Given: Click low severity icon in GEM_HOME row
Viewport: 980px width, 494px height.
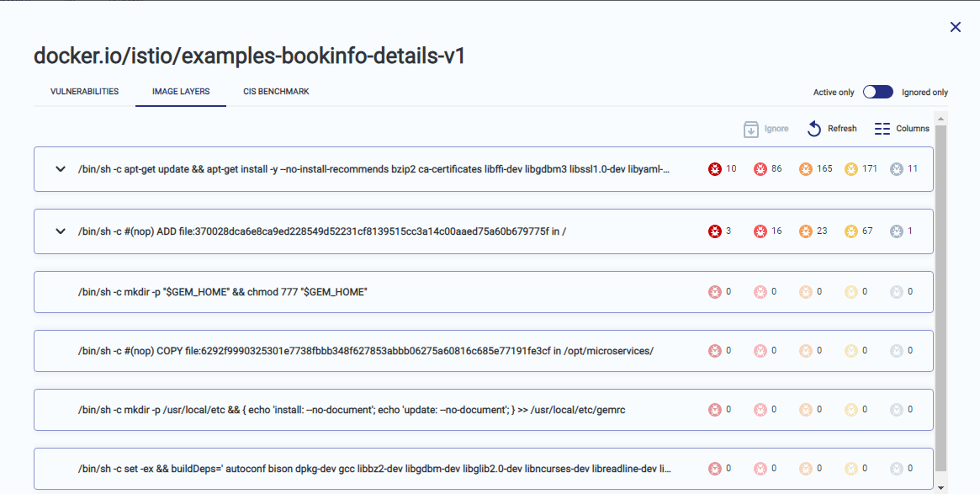Looking at the screenshot, I should (x=851, y=292).
